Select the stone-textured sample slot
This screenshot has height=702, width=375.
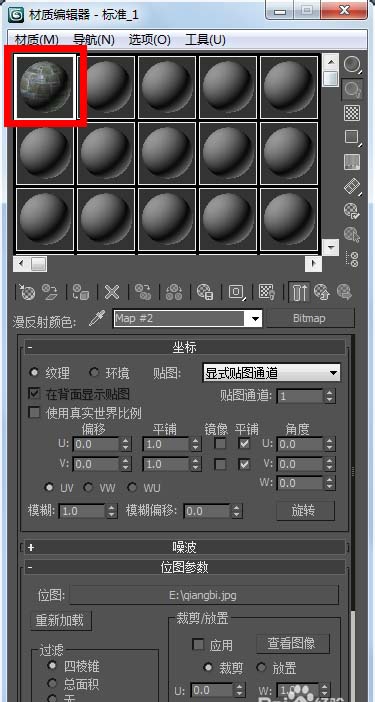click(x=45, y=87)
